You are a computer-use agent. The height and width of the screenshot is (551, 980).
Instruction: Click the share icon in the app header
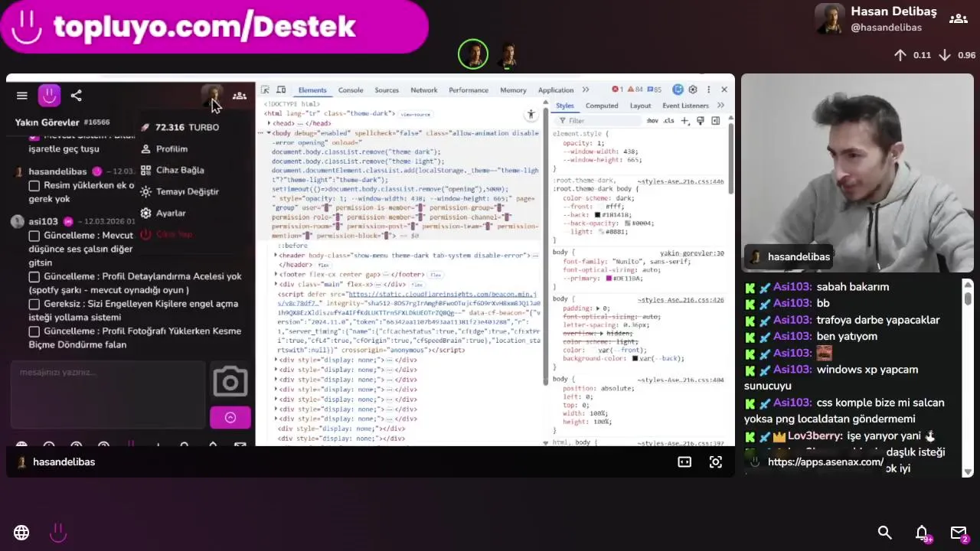[x=76, y=96]
